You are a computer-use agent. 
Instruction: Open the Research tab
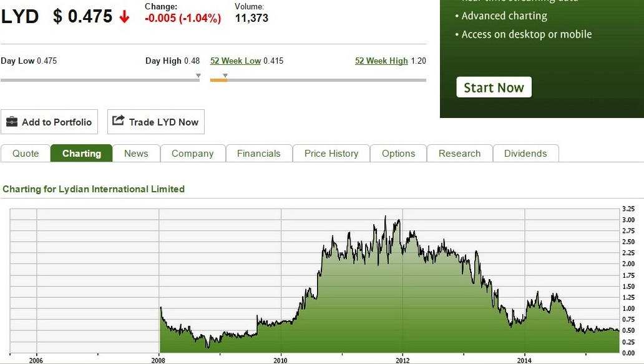[459, 153]
